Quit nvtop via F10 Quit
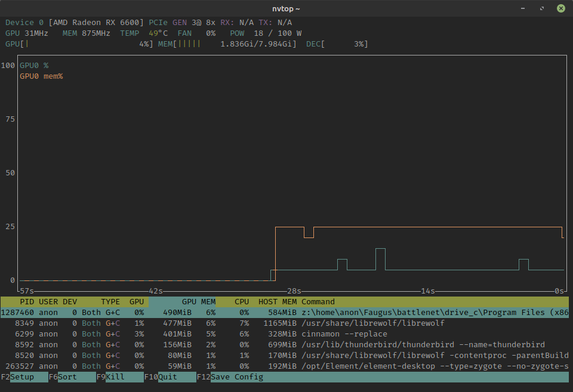The width and height of the screenshot is (573, 392). coord(170,377)
